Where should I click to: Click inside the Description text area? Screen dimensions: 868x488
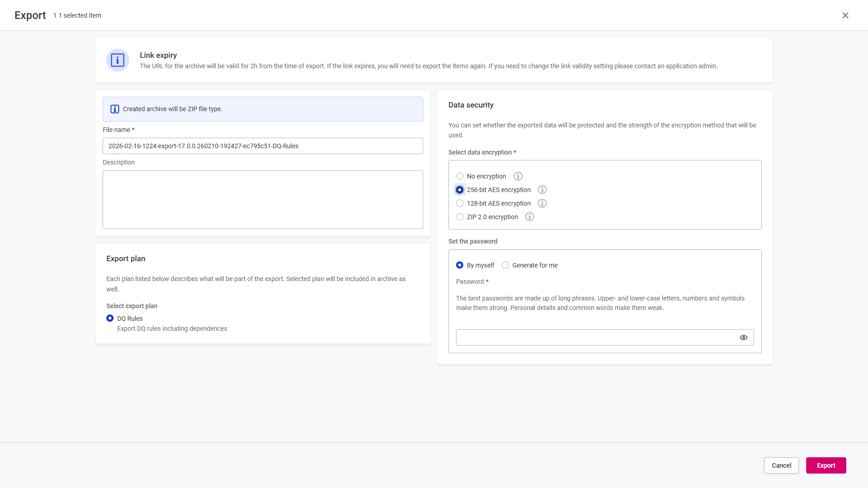[263, 199]
